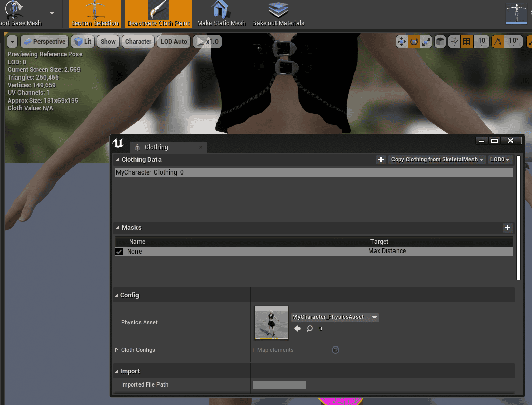The image size is (532, 405).
Task: Click the reference skeleton preview icon
Action: pyautogui.click(x=516, y=14)
